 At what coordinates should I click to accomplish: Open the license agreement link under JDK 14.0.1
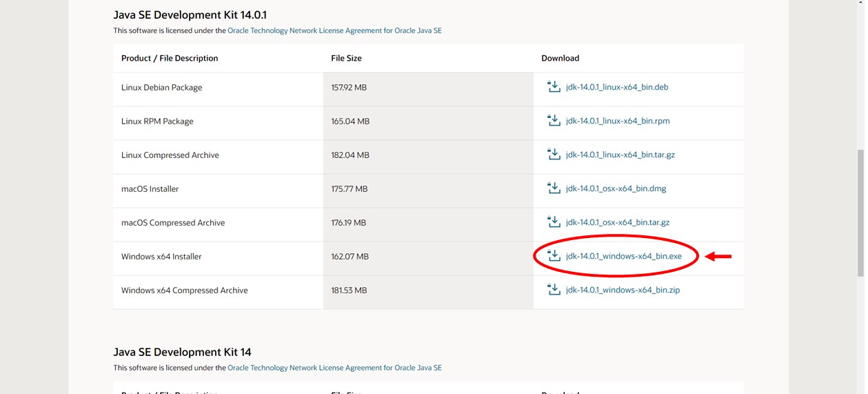pos(334,31)
